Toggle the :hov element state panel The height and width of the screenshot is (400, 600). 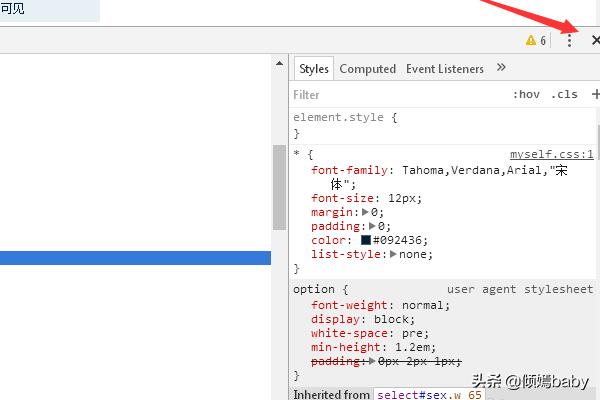pyautogui.click(x=526, y=94)
